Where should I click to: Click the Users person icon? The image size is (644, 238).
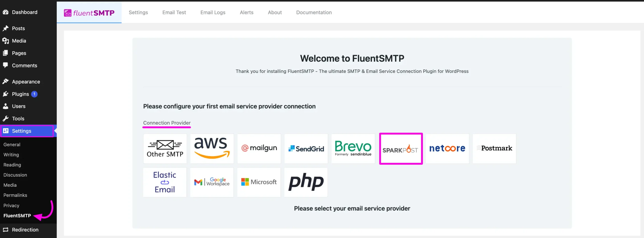[x=6, y=106]
